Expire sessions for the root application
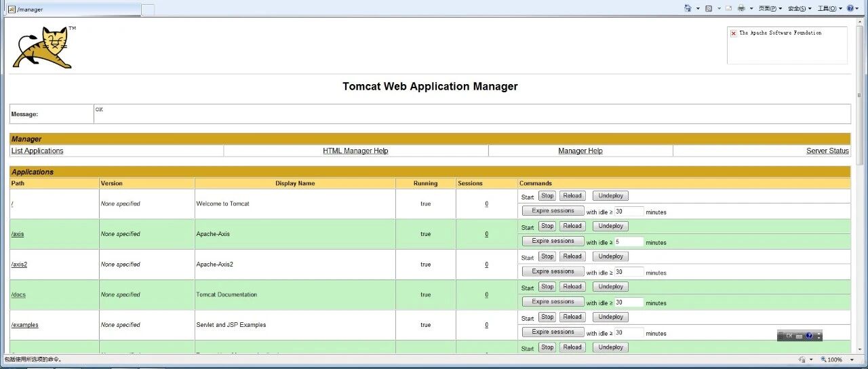868x369 pixels. [553, 211]
